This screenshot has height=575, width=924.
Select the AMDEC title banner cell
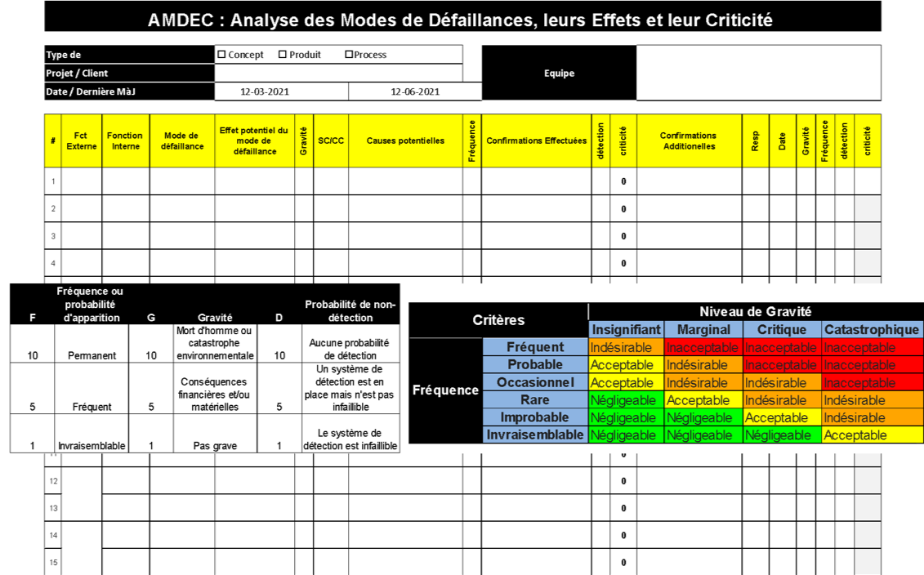(462, 16)
